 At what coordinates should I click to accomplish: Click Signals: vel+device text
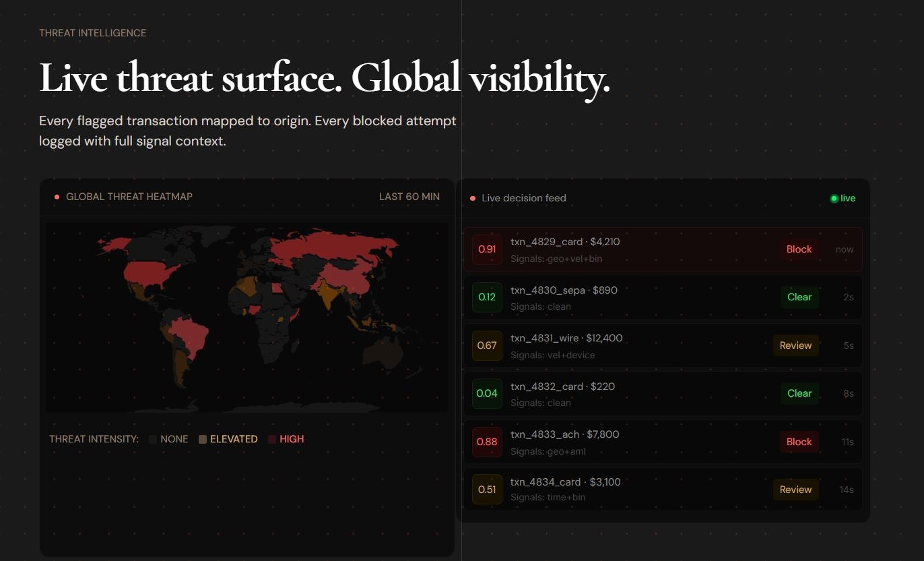tap(553, 355)
